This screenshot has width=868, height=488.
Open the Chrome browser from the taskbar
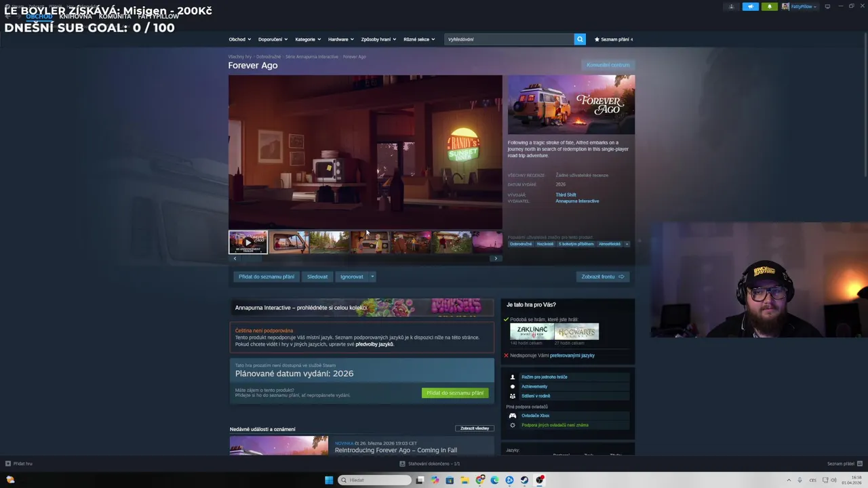tap(480, 480)
